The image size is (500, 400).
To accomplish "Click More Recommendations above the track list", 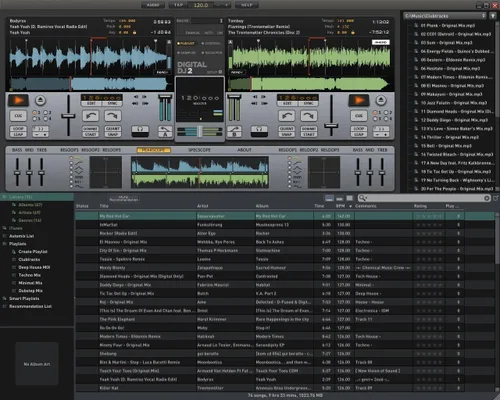I will point(124,198).
